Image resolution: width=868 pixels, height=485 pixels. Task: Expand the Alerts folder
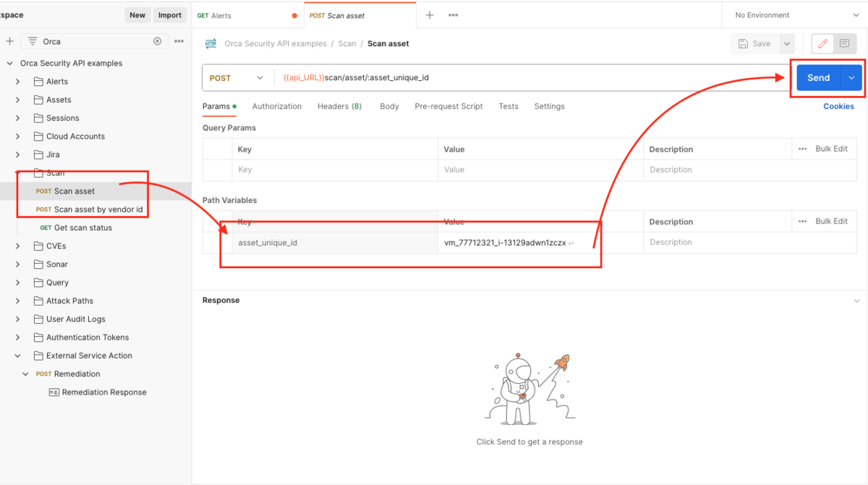coord(18,82)
